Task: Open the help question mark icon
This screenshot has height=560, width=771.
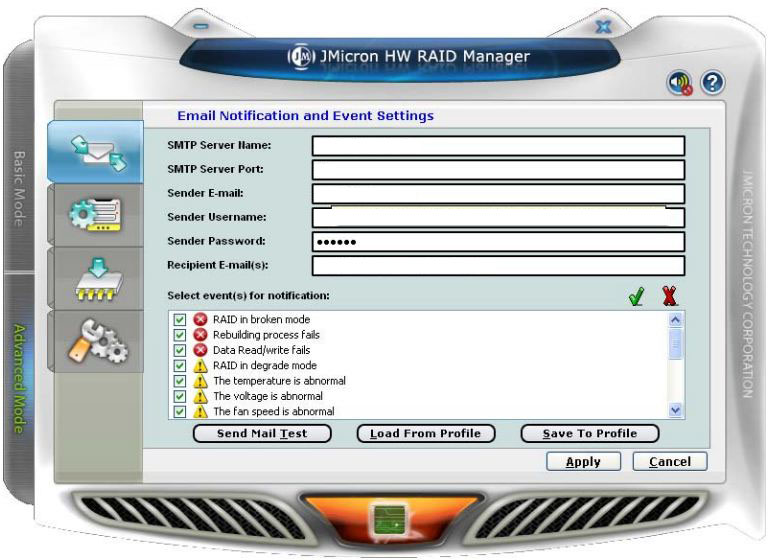Action: click(x=712, y=83)
